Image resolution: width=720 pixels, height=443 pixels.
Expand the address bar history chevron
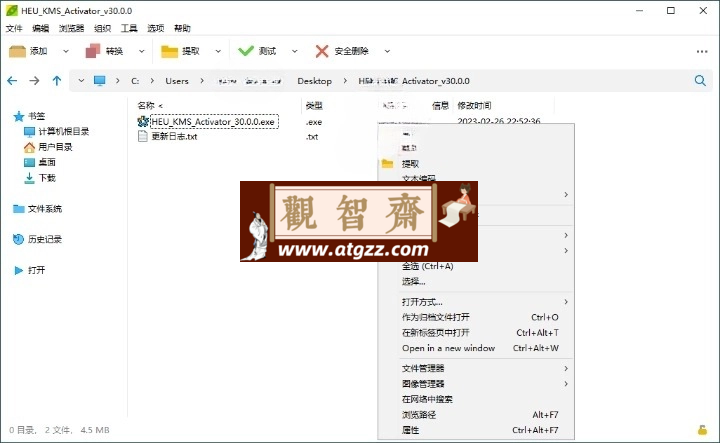tap(81, 80)
